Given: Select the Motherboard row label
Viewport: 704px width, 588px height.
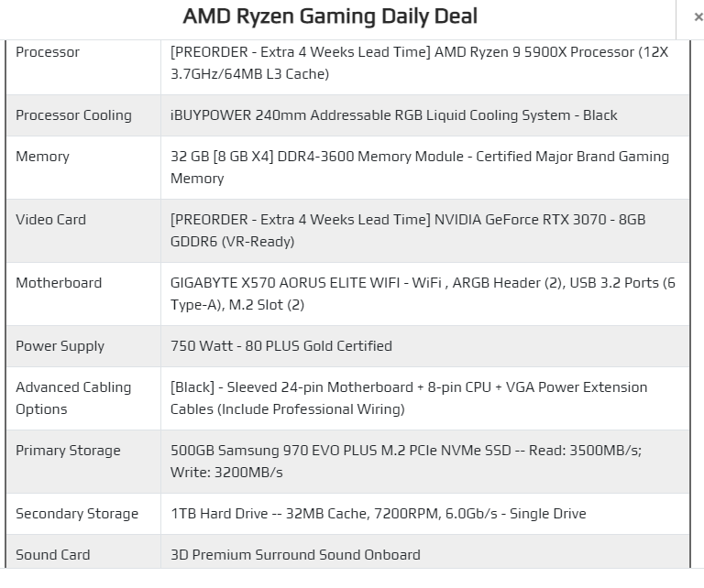Looking at the screenshot, I should (x=59, y=283).
